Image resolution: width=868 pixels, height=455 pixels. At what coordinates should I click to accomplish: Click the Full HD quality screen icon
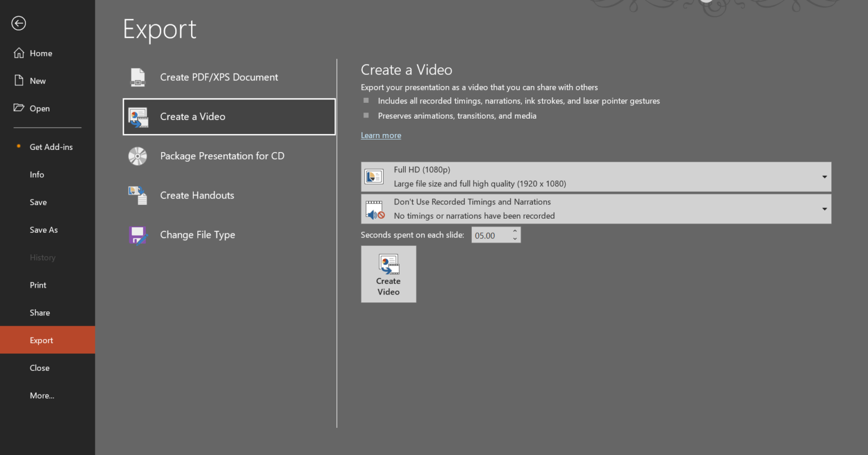click(374, 176)
